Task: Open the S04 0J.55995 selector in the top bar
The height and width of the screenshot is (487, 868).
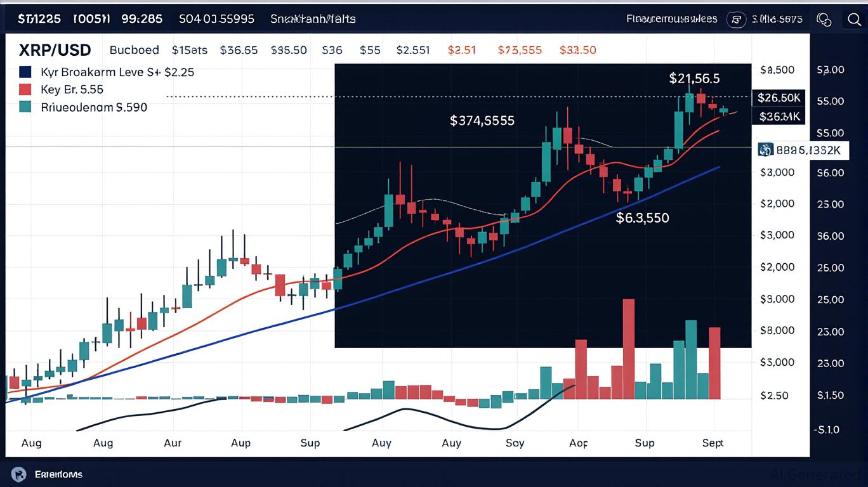Action: tap(216, 19)
